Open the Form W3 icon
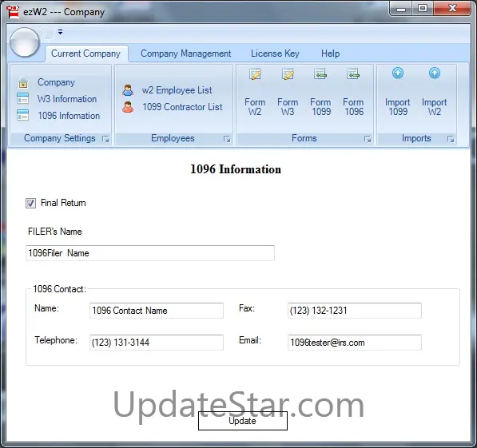This screenshot has width=477, height=448. pos(288,74)
